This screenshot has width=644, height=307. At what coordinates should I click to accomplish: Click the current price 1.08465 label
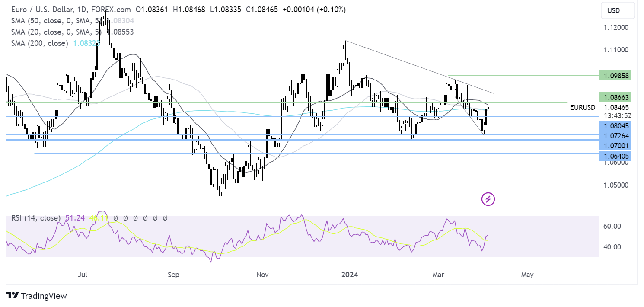click(x=617, y=107)
